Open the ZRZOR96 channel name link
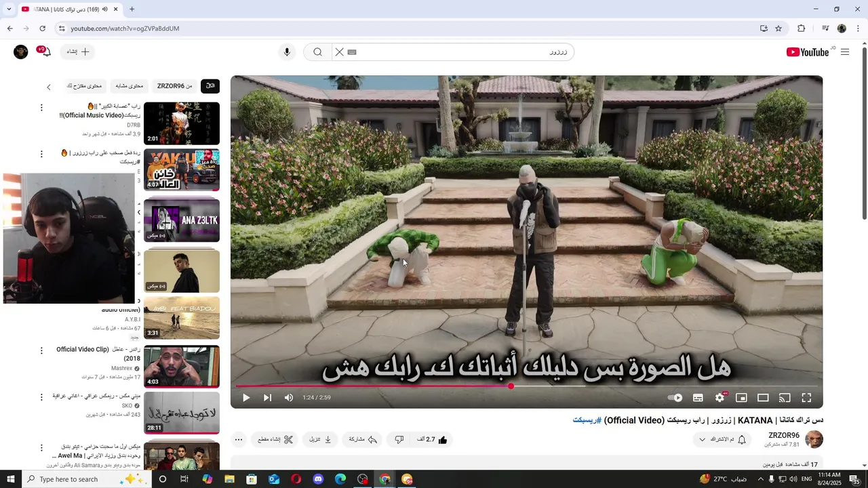 (784, 435)
